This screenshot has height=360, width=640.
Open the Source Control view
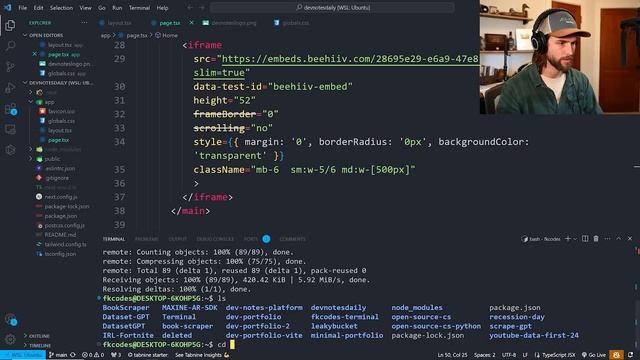10,66
